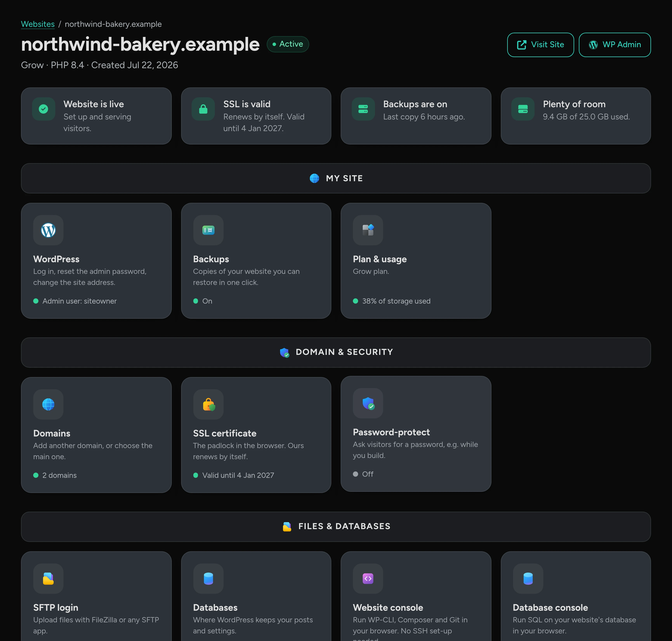This screenshot has width=672, height=641.
Task: Click the SSL certificate padlock icon
Action: [208, 404]
